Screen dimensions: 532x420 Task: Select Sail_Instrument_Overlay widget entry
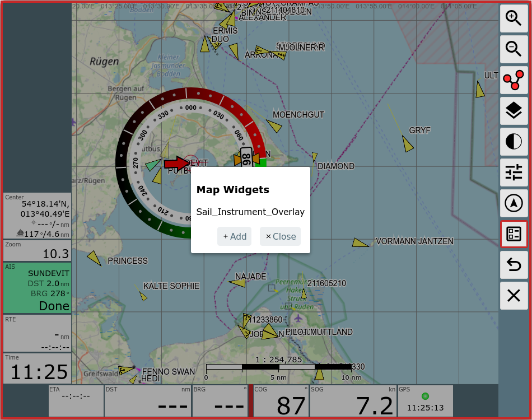(250, 212)
